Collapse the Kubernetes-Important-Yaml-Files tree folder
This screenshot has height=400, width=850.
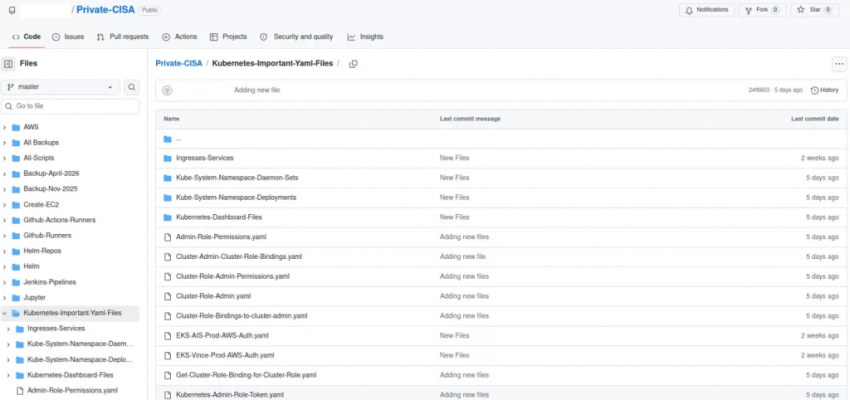tap(5, 313)
